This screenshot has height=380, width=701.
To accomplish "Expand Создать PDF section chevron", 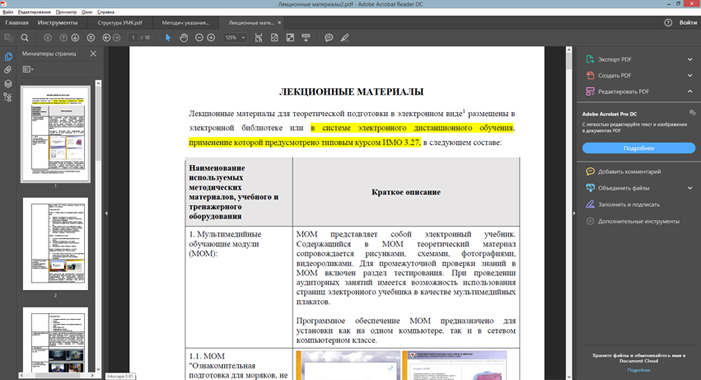I will (x=690, y=76).
